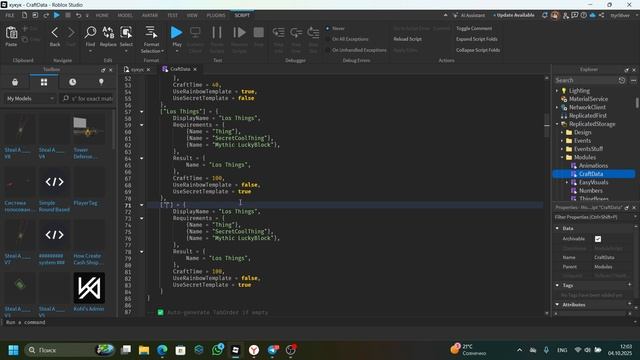
Task: Open the FILE menu
Action: click(10, 15)
